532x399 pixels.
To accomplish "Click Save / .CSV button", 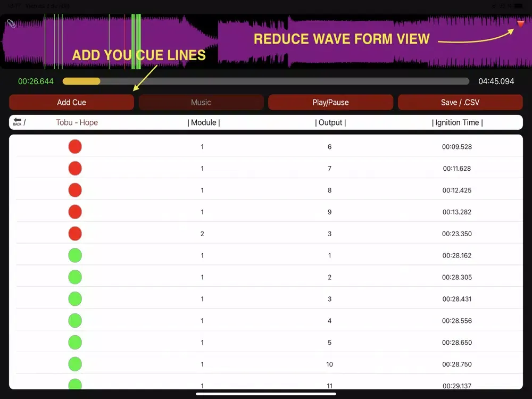I will pos(460,102).
